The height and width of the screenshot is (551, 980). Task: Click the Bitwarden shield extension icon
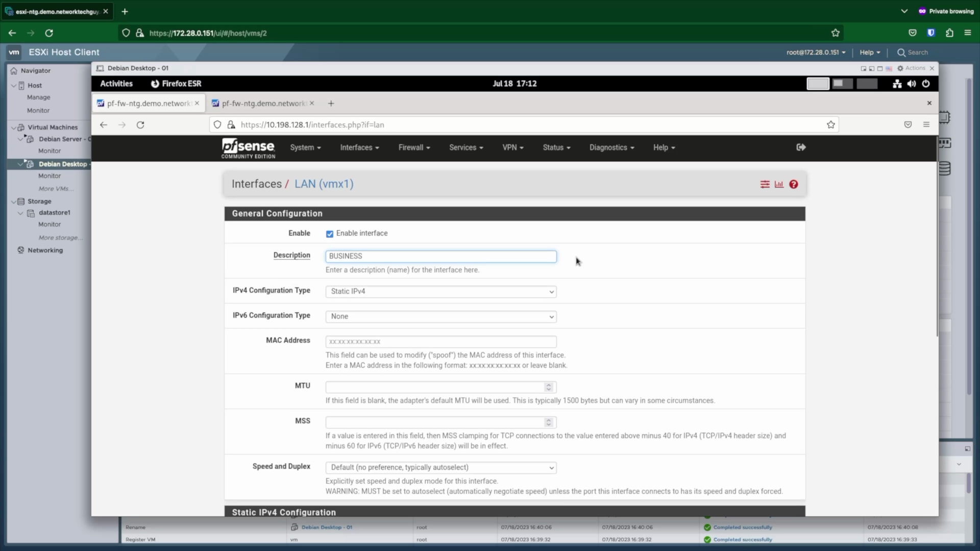pyautogui.click(x=931, y=33)
